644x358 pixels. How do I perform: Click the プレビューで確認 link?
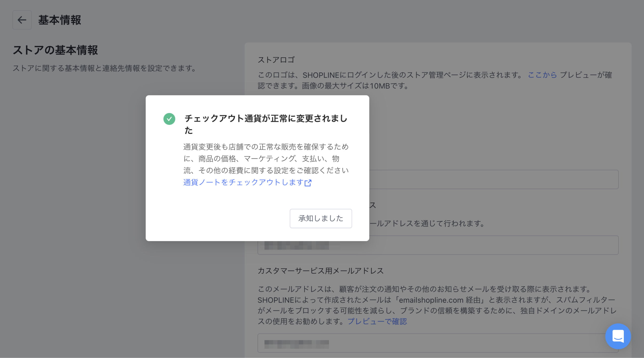coord(377,321)
